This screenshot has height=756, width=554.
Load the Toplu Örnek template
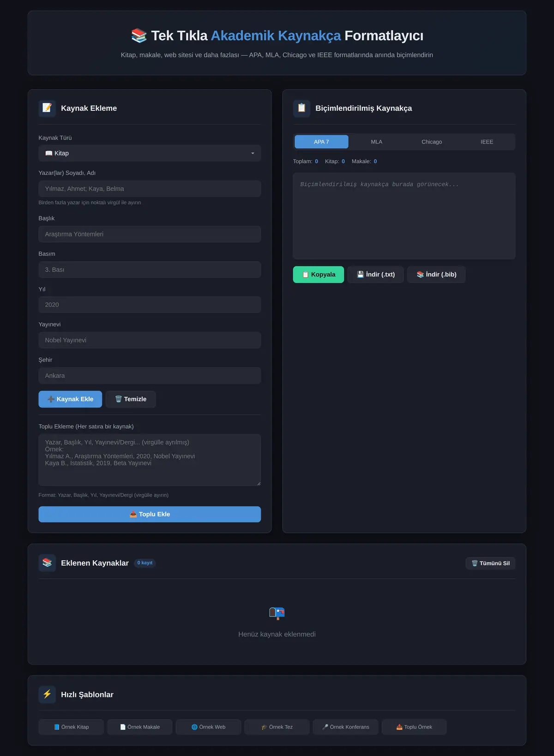click(x=414, y=727)
